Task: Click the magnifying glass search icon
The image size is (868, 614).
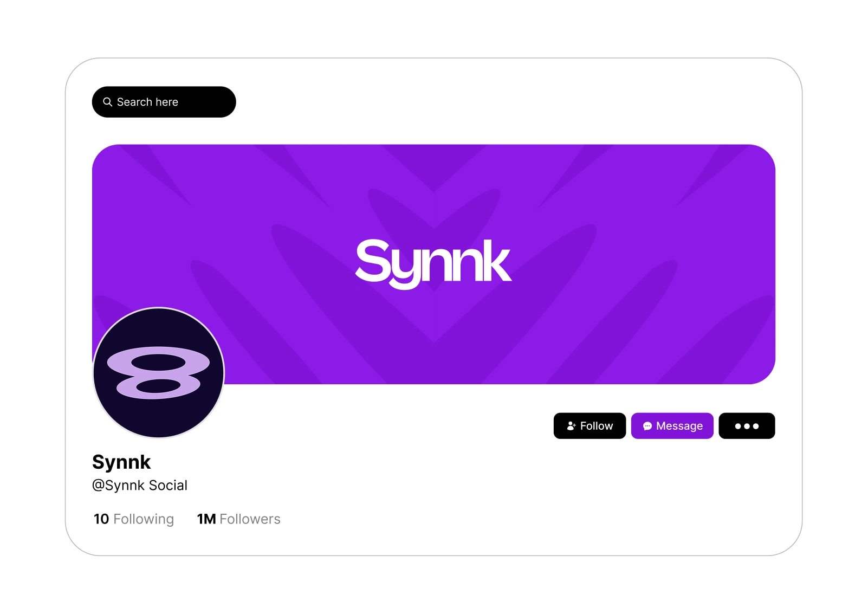Action: pyautogui.click(x=107, y=102)
